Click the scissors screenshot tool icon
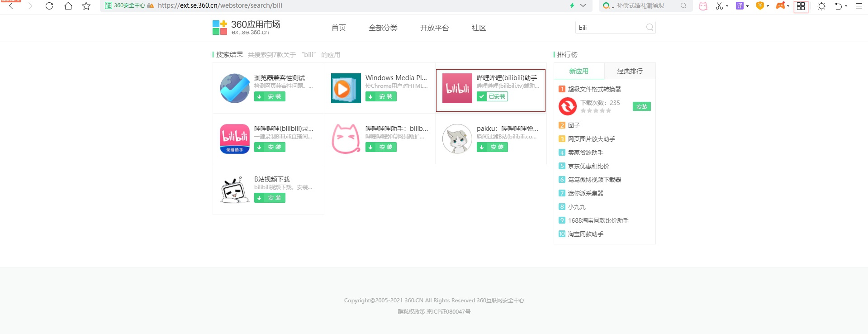This screenshot has width=868, height=334. 719,6
